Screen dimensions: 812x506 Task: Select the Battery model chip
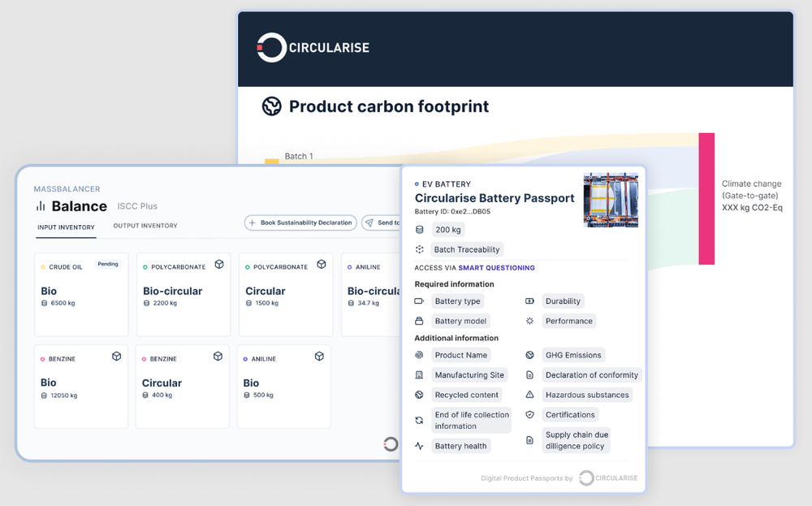[460, 321]
